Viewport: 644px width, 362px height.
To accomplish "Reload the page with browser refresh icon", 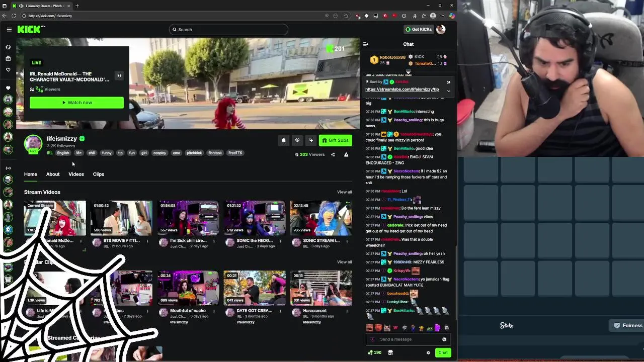I will tap(14, 16).
